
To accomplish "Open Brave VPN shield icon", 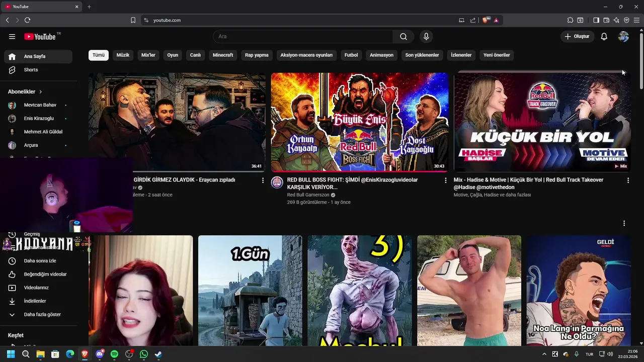I will 626,20.
